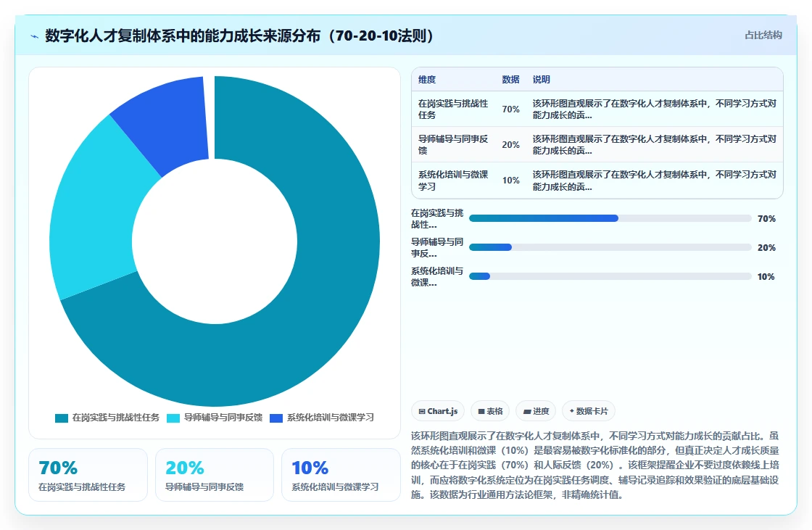Click the 在岗实践与挑战性任务 table cell

[x=454, y=109]
